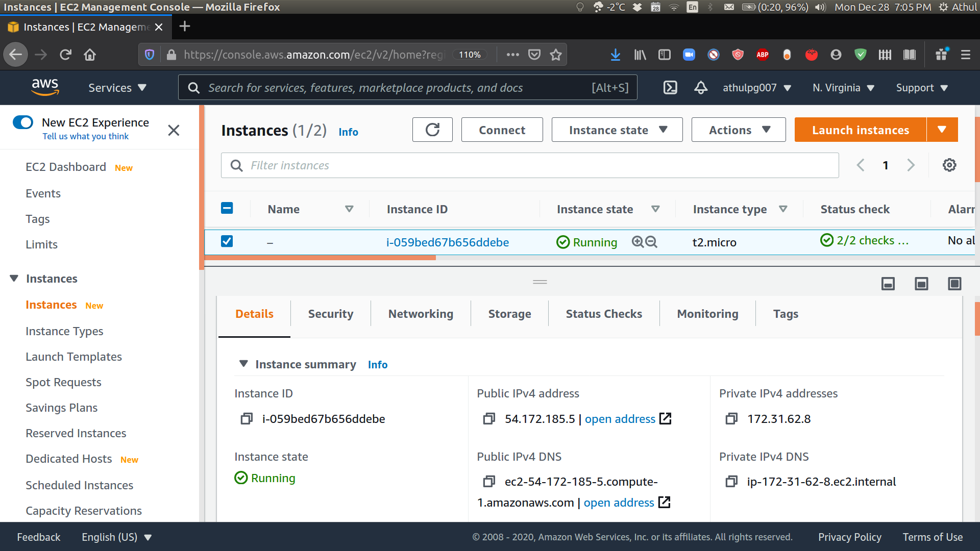This screenshot has width=980, height=551.
Task: Copy the Instance ID to clipboard
Action: click(247, 419)
